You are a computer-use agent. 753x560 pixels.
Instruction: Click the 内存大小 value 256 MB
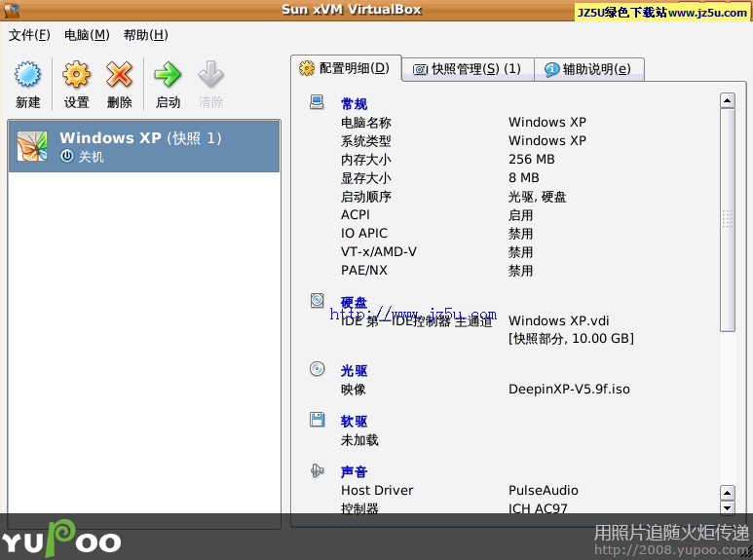coord(532,159)
